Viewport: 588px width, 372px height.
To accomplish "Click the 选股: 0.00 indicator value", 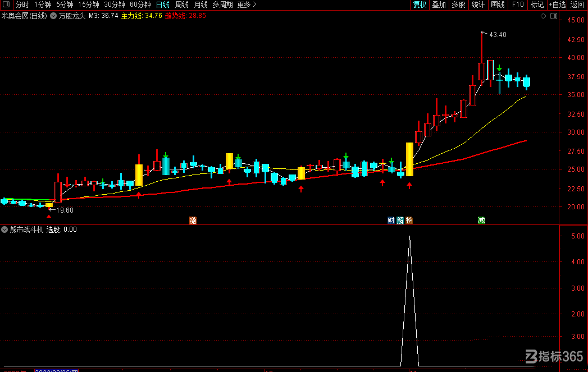I will [62, 229].
